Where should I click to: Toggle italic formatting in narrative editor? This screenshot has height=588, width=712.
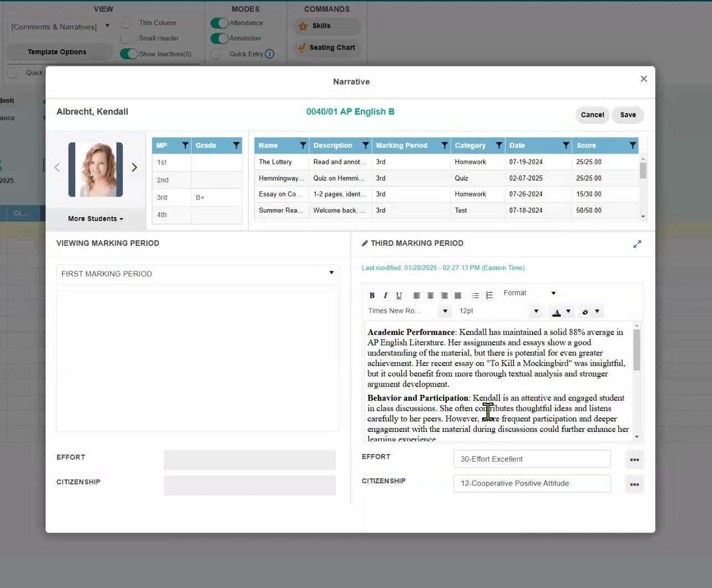[x=385, y=296]
